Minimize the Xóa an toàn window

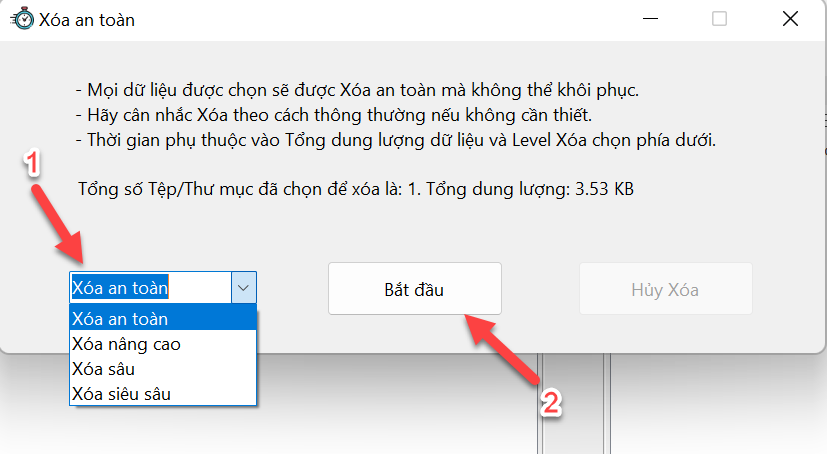pyautogui.click(x=650, y=19)
